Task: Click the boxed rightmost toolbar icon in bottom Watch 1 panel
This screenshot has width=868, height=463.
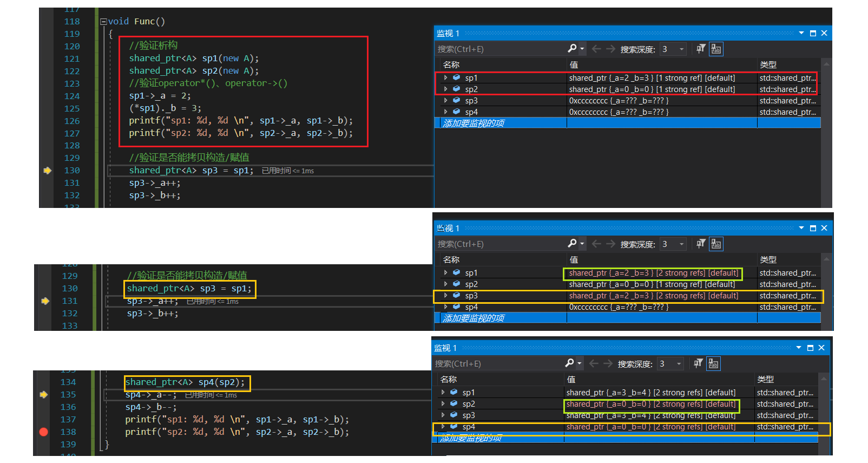Action: [713, 363]
